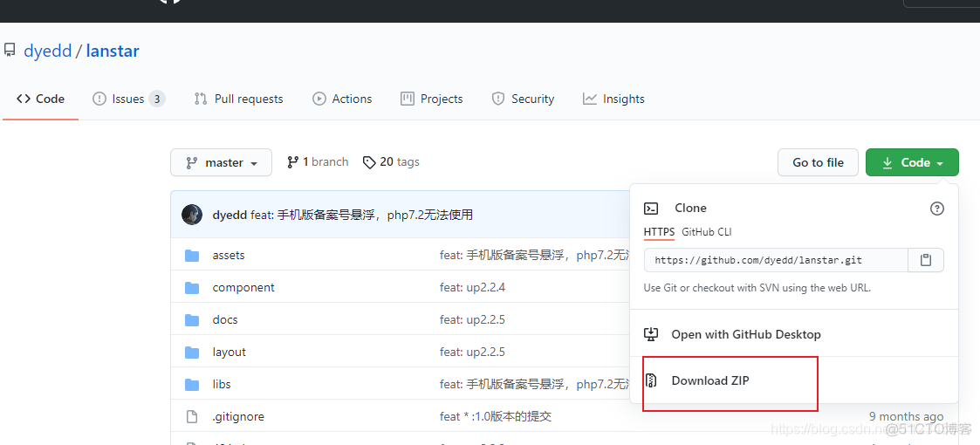Select the GitHub CLI clone tab
The width and height of the screenshot is (980, 445).
(x=707, y=232)
